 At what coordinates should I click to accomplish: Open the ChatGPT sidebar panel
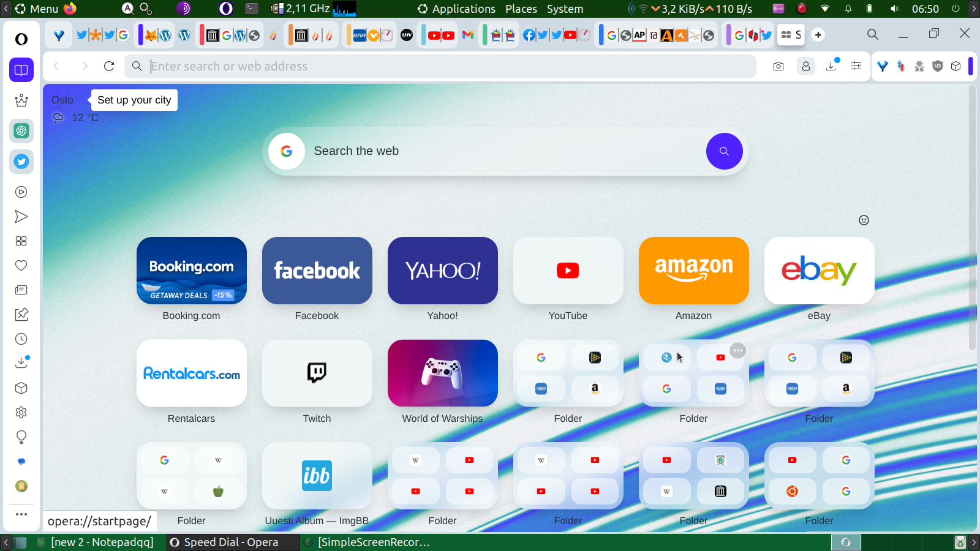point(21,130)
